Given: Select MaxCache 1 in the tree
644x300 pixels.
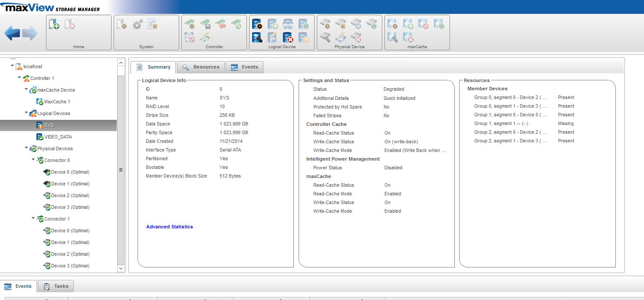Looking at the screenshot, I should 57,102.
